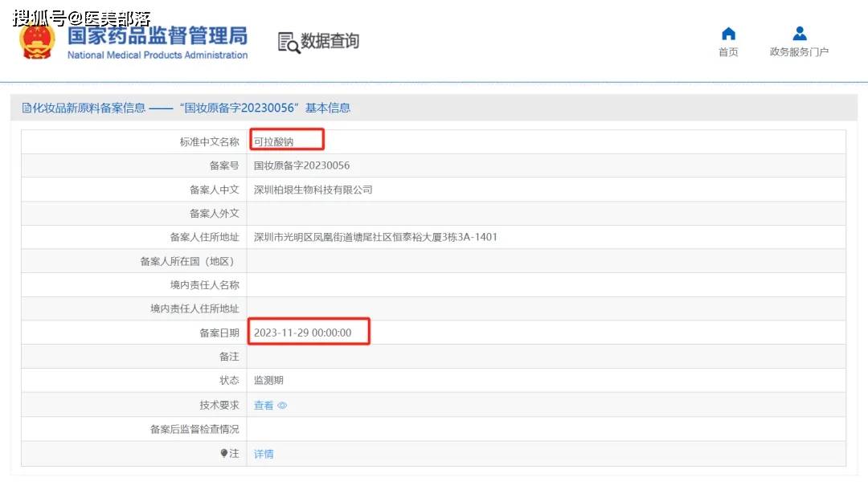
Task: Open the 详情 details link
Action: point(264,454)
